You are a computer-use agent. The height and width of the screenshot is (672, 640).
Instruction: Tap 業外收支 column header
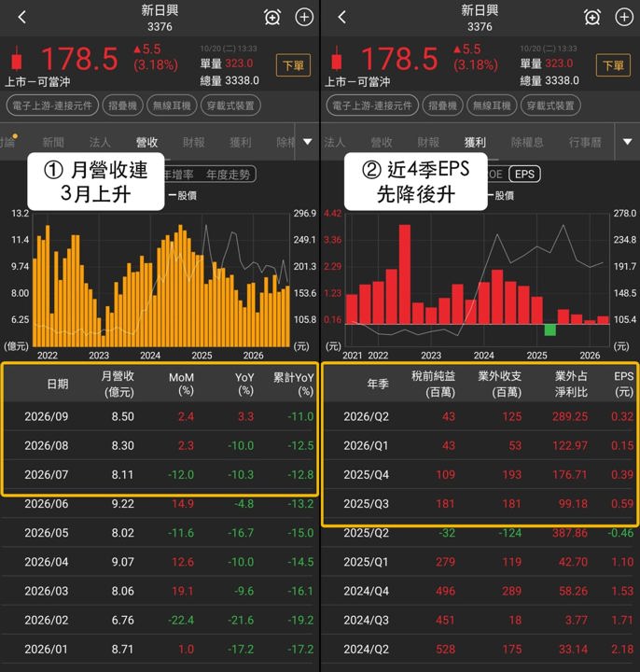point(500,384)
